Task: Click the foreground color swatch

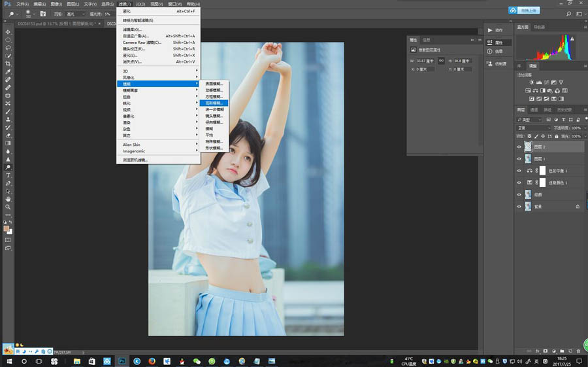Action: 7,228
